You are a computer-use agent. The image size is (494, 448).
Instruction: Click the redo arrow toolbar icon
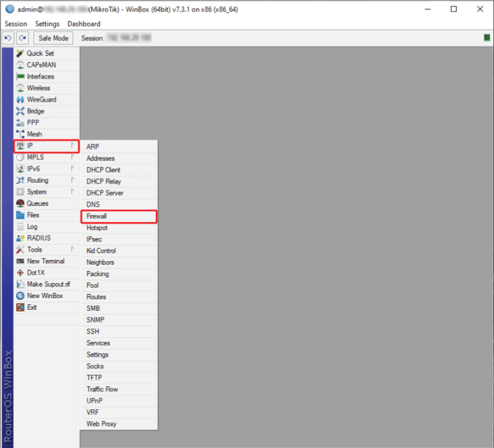pyautogui.click(x=23, y=38)
